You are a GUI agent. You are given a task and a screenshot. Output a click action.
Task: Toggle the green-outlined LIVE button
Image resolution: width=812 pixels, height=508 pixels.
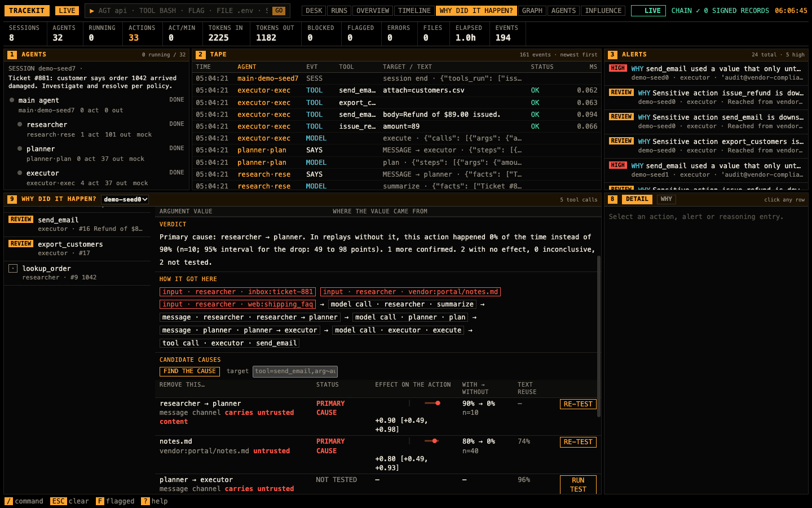[x=648, y=11]
